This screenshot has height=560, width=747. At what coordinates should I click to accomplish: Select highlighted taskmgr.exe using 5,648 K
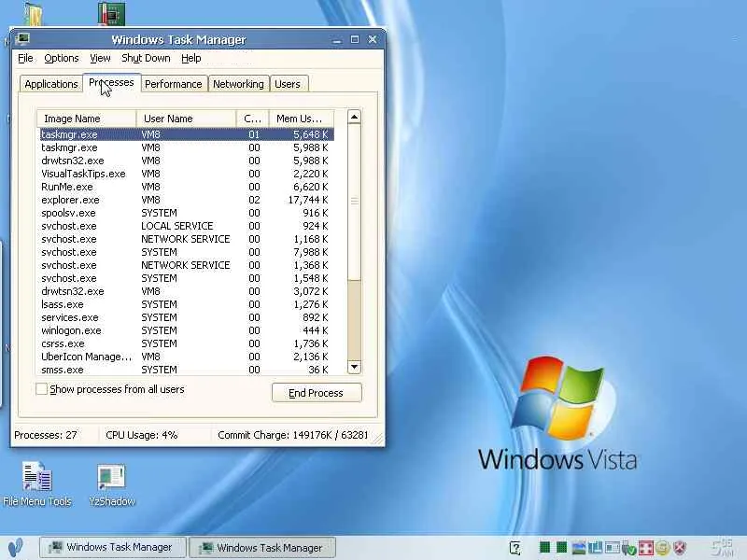186,134
